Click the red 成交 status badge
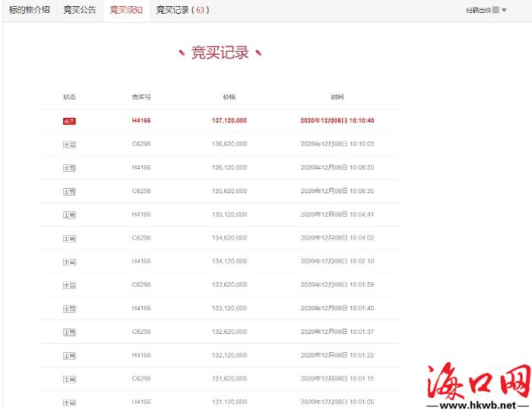This screenshot has width=532, height=410. [x=69, y=121]
